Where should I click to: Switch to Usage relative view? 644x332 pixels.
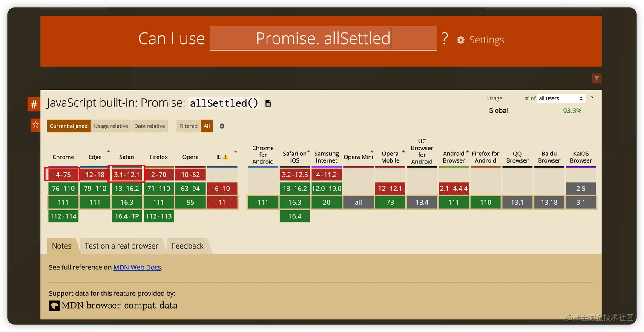pos(111,126)
